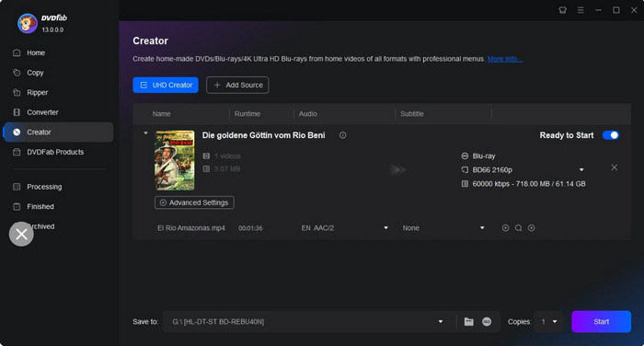Click the movie title Die goldene Göttin vom Rio Beni

pos(263,135)
